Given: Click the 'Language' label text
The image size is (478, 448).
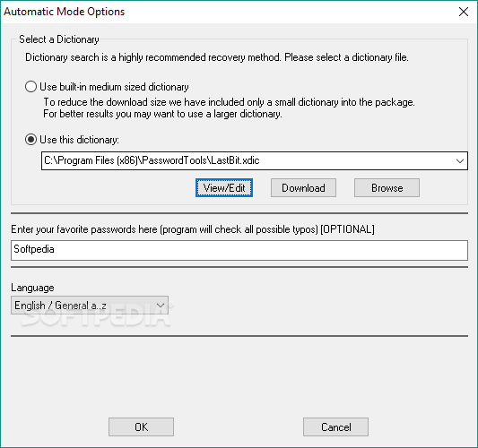Looking at the screenshot, I should [32, 288].
